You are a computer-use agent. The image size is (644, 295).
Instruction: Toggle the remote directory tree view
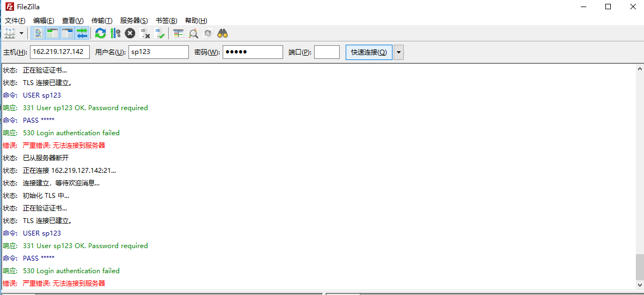click(68, 34)
